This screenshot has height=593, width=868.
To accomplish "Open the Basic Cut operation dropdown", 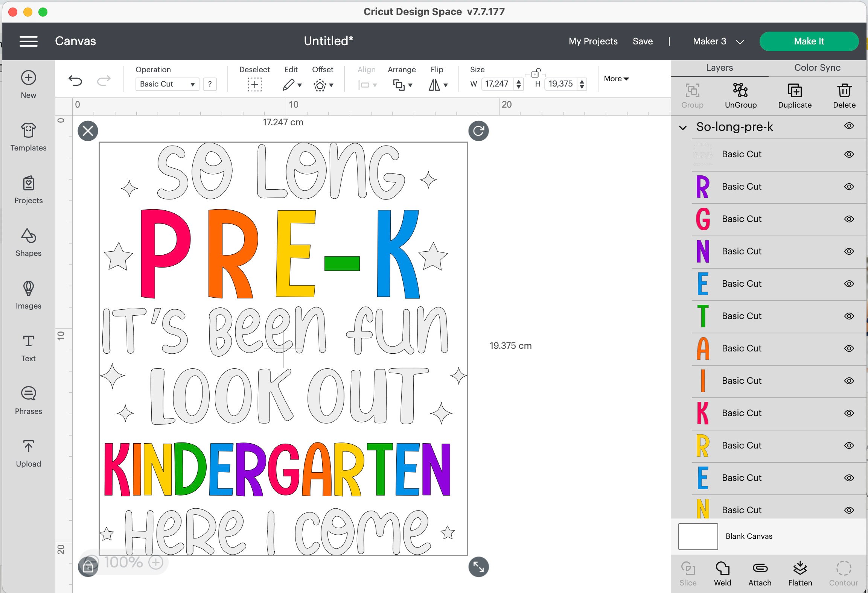I will (x=167, y=84).
